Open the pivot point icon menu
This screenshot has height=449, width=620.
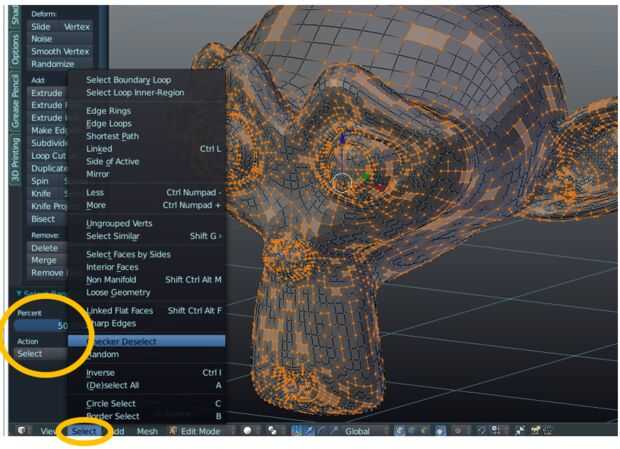pos(272,430)
